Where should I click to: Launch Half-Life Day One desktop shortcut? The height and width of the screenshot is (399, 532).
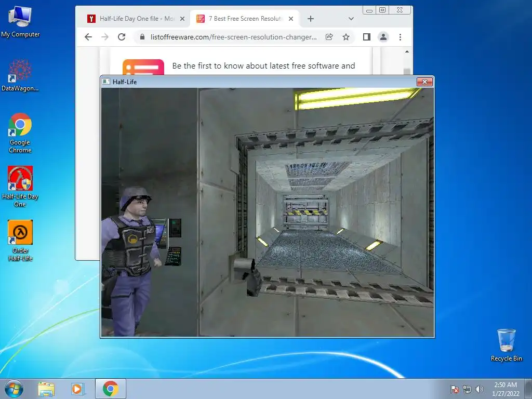pos(20,187)
